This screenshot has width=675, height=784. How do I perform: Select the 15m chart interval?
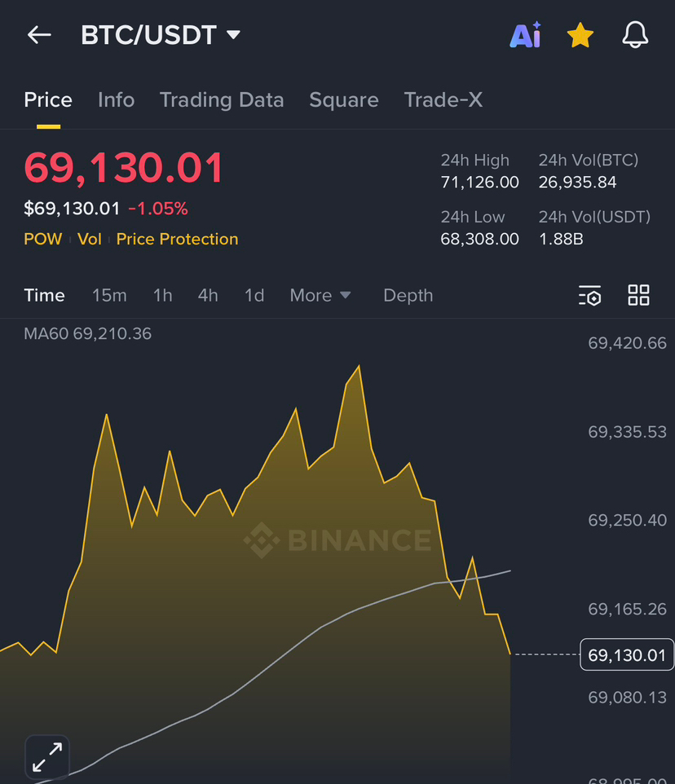109,296
